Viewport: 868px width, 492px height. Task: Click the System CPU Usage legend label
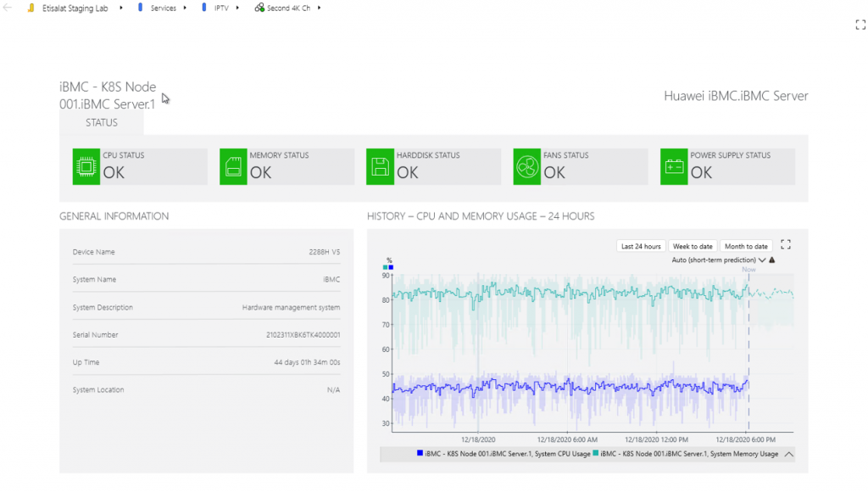pos(508,454)
